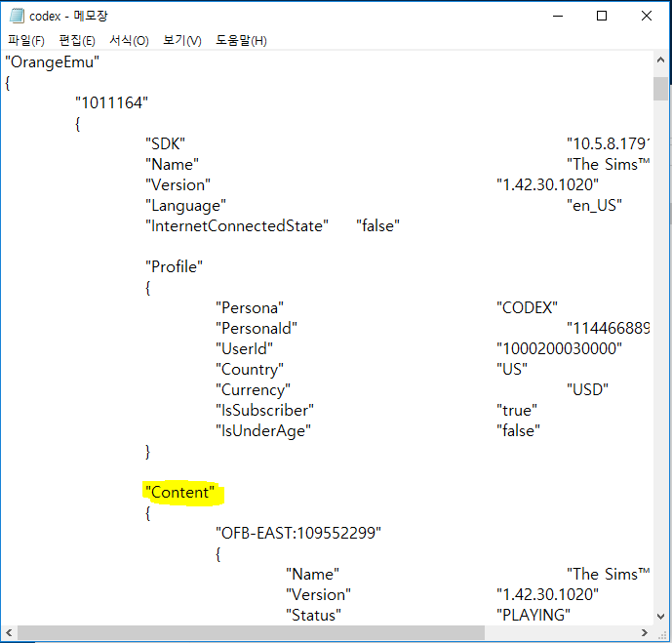672x643 pixels.
Task: Minimize the codex Notepad window
Action: point(558,16)
